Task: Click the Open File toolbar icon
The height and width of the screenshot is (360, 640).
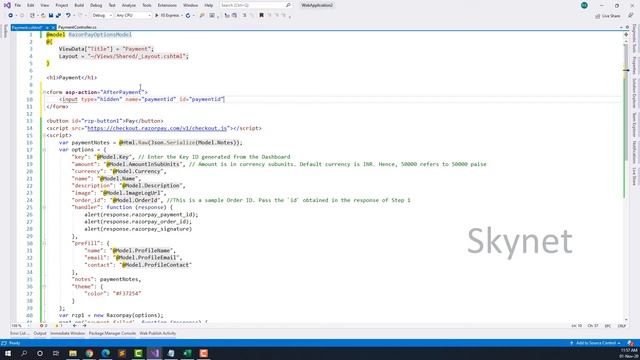Action: pyautogui.click(x=43, y=16)
